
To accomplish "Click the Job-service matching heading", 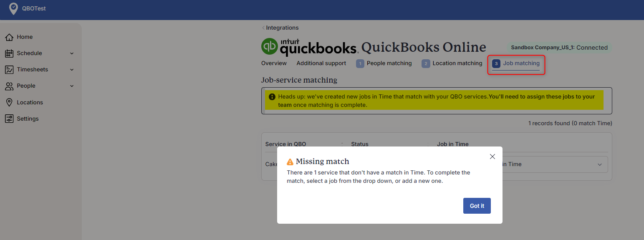I will coord(299,80).
